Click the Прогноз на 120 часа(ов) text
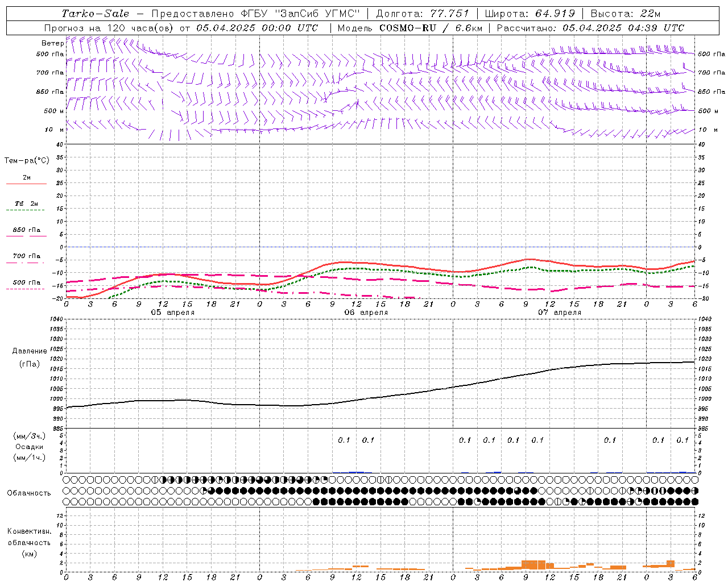The image size is (728, 582). 109,28
